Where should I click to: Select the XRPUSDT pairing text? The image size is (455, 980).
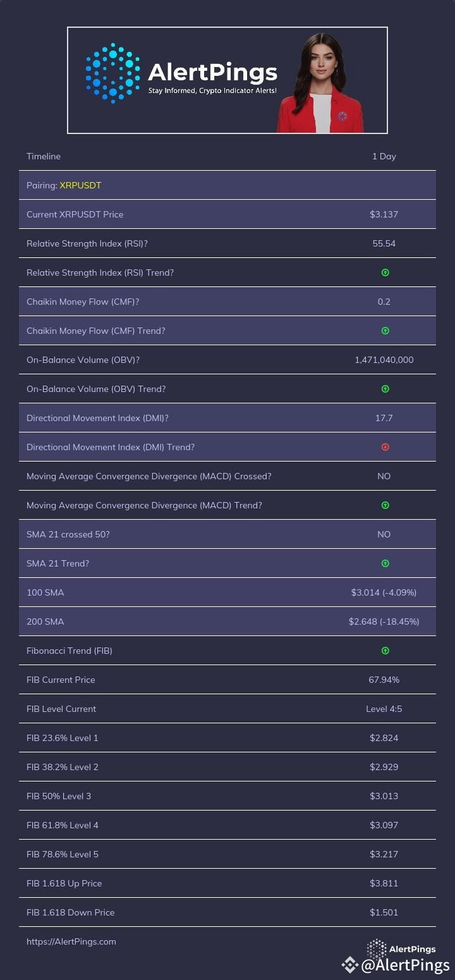tap(80, 185)
